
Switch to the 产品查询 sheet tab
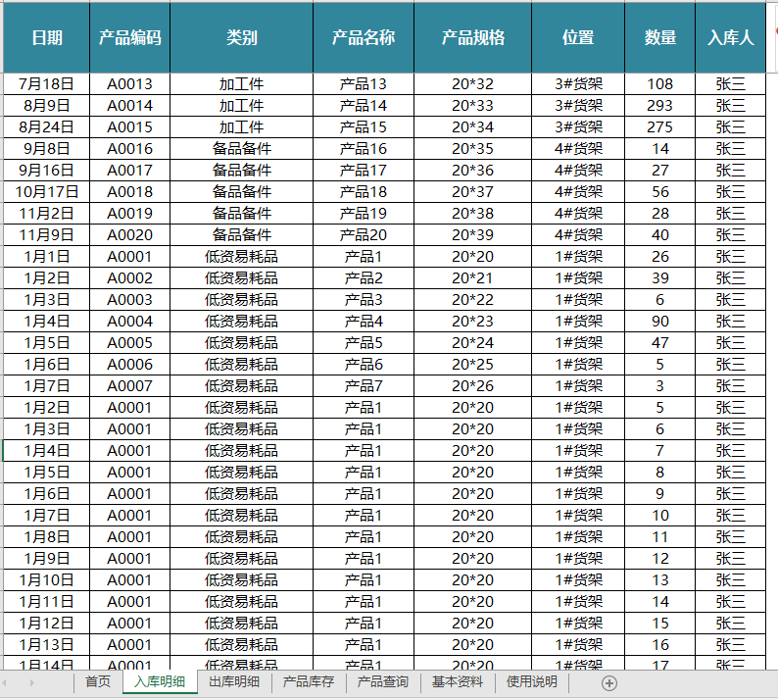(x=383, y=681)
